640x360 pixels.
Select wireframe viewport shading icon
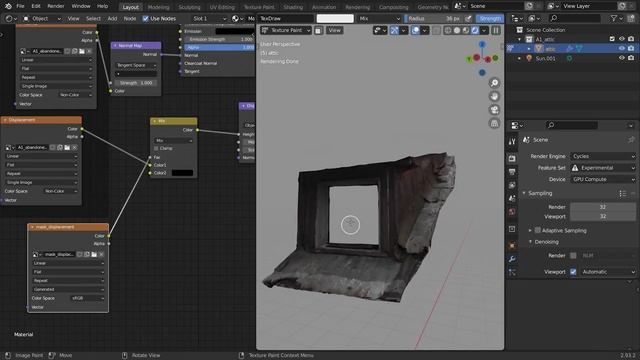pos(448,30)
